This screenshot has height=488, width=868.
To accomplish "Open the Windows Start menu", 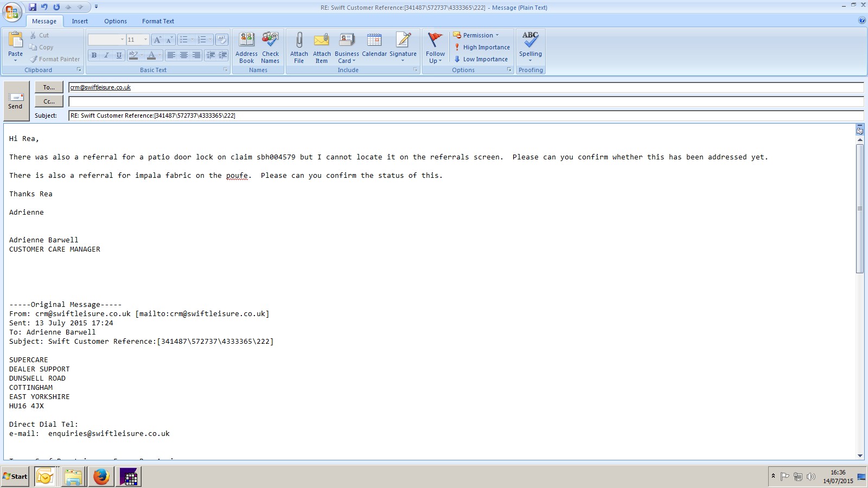I will tap(15, 477).
